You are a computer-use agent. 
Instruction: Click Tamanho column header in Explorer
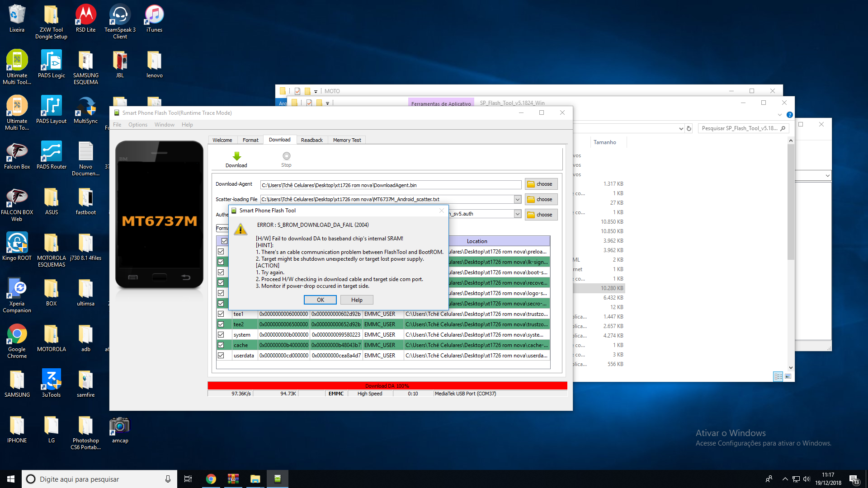[605, 142]
